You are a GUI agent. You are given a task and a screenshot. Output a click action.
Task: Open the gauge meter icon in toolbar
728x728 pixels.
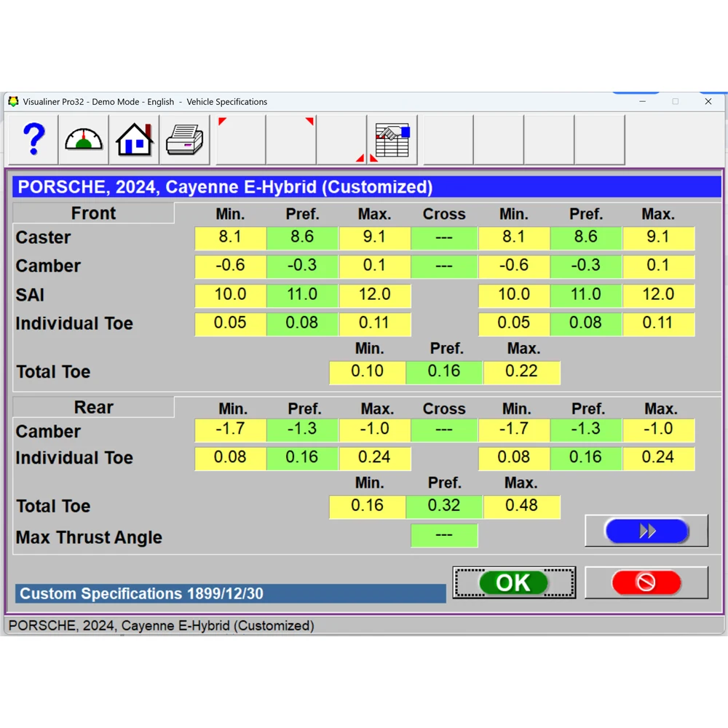point(84,140)
